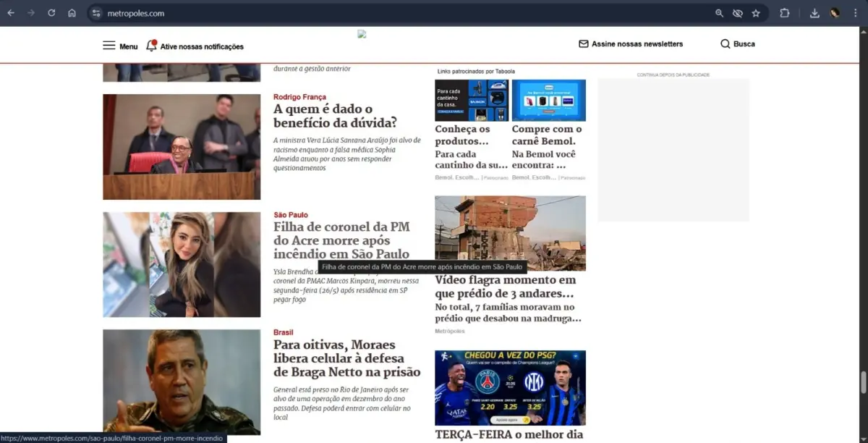The height and width of the screenshot is (443, 868).
Task: Open the browser extensions puzzle icon
Action: click(x=785, y=13)
